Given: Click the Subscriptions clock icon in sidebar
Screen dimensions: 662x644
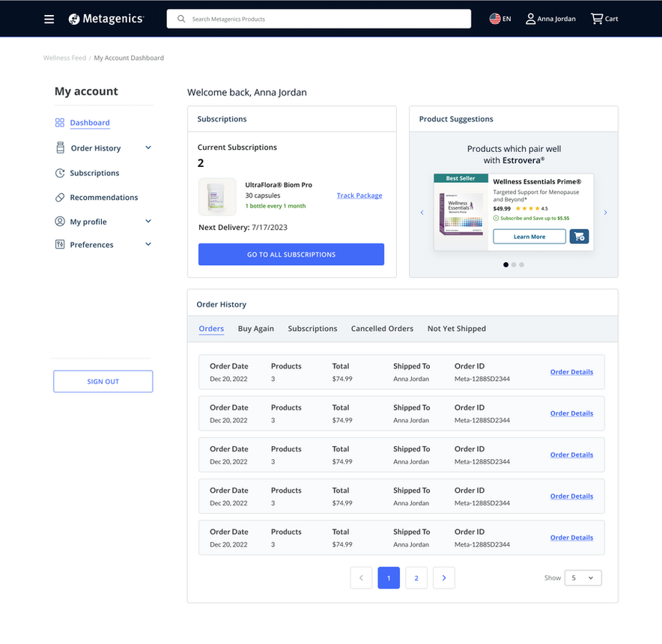Looking at the screenshot, I should (x=60, y=173).
